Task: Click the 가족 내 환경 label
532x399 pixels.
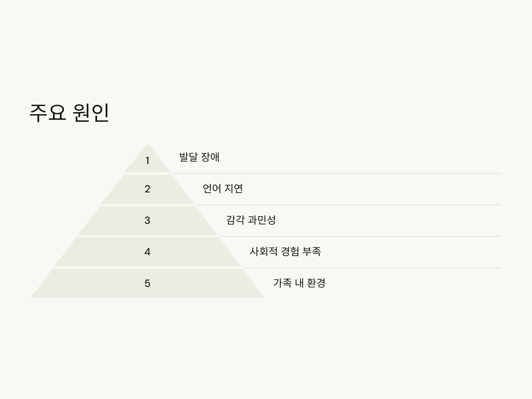Action: click(299, 283)
